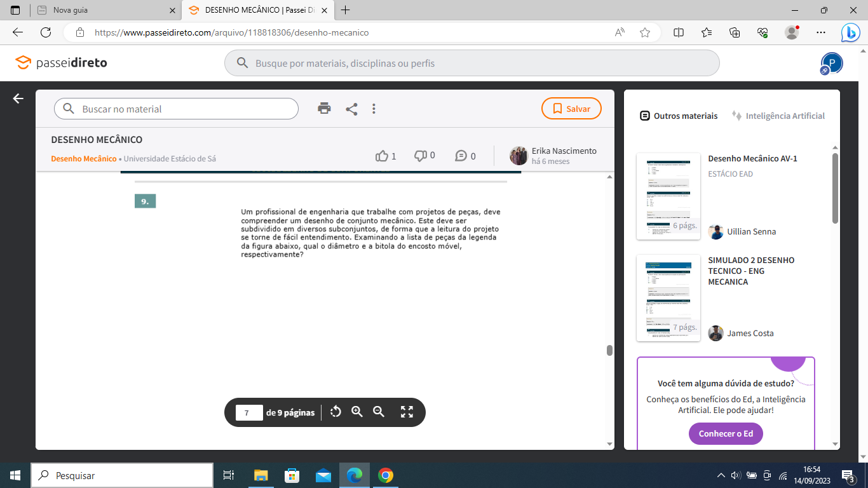The width and height of the screenshot is (868, 488).
Task: Print the document using printer icon
Action: [324, 109]
